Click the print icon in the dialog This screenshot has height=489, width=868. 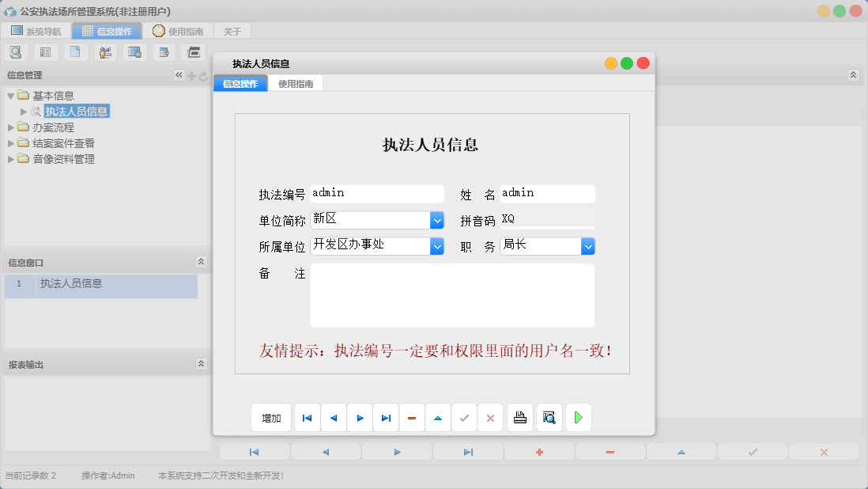519,417
